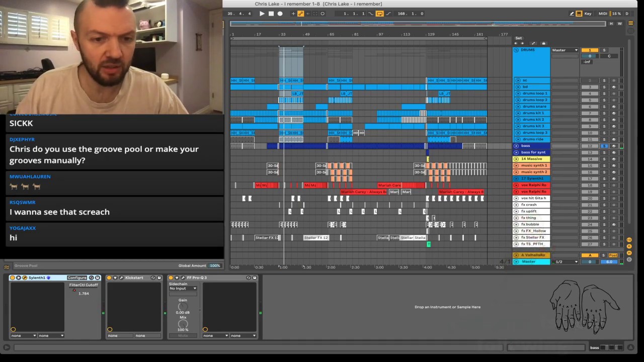The image size is (644, 362).
Task: Open Sylenth1 first none X-axis dropdown
Action: pyautogui.click(x=24, y=335)
